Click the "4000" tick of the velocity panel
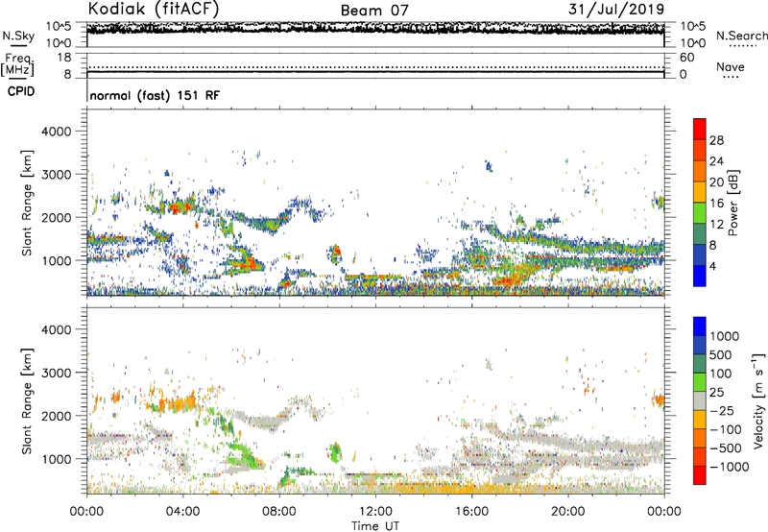 [x=57, y=329]
